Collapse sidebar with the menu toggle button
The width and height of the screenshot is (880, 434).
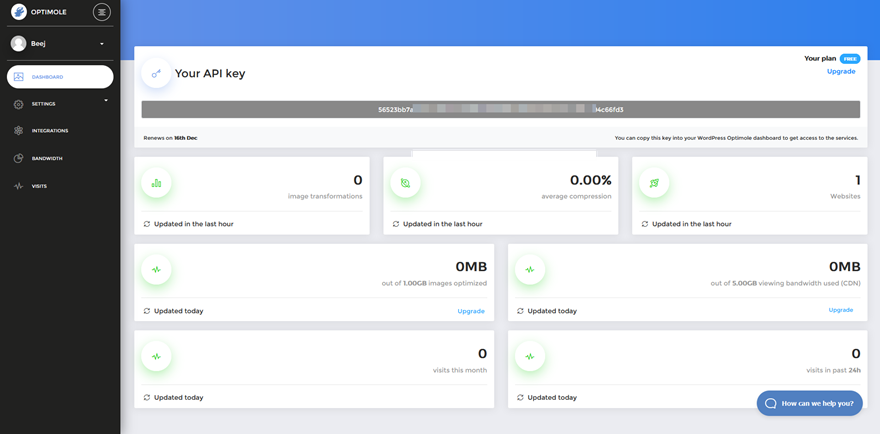pyautogui.click(x=102, y=12)
